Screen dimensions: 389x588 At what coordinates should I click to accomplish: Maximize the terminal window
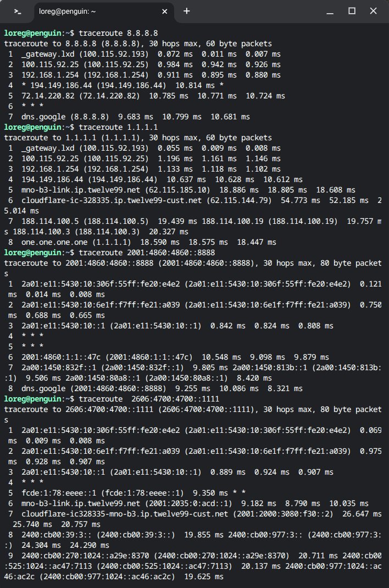click(x=352, y=11)
